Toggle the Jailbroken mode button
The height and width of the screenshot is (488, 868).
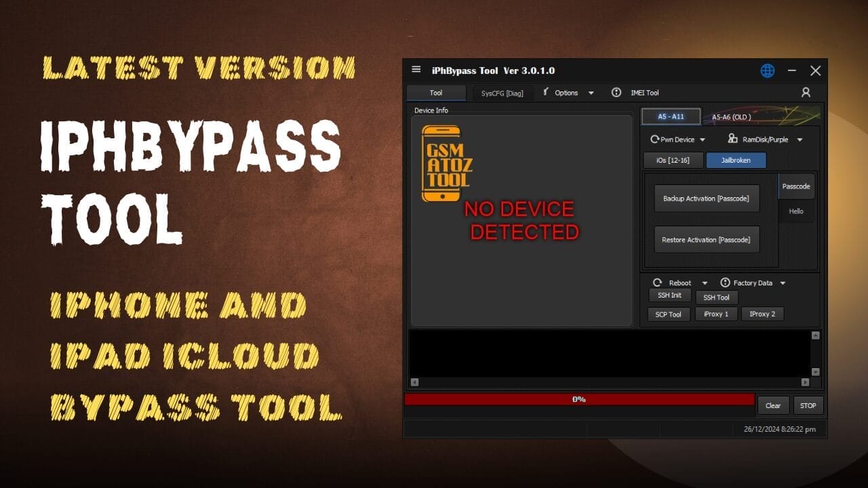tap(736, 160)
